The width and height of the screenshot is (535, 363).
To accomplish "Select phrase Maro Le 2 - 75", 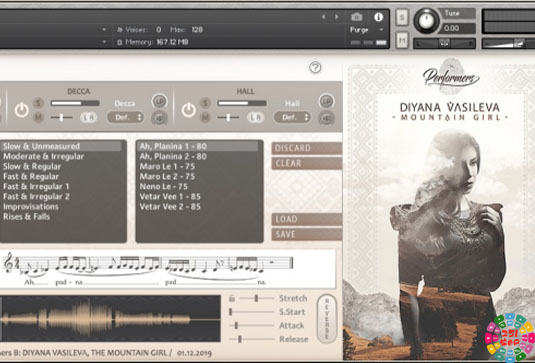I will point(198,176).
